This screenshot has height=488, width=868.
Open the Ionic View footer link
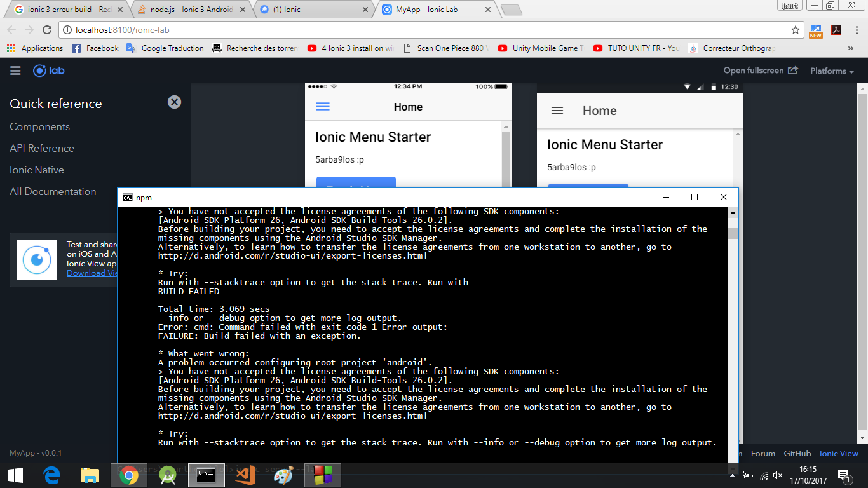[839, 454]
